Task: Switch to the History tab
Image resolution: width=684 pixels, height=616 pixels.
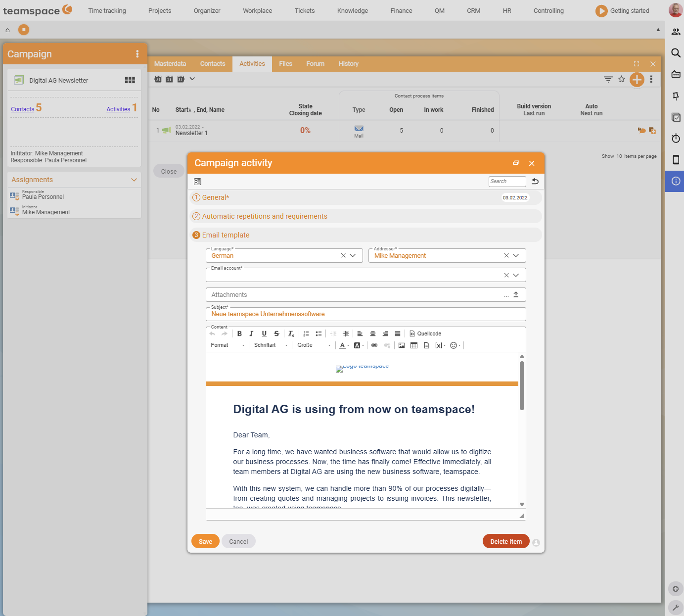Action: coord(348,64)
